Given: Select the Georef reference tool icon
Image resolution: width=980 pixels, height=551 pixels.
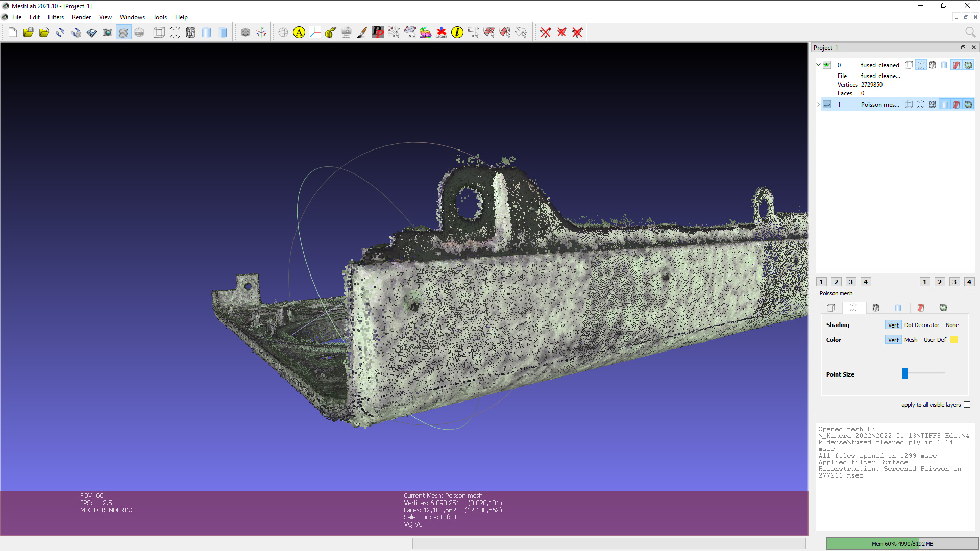Looking at the screenshot, I should pyautogui.click(x=442, y=33).
